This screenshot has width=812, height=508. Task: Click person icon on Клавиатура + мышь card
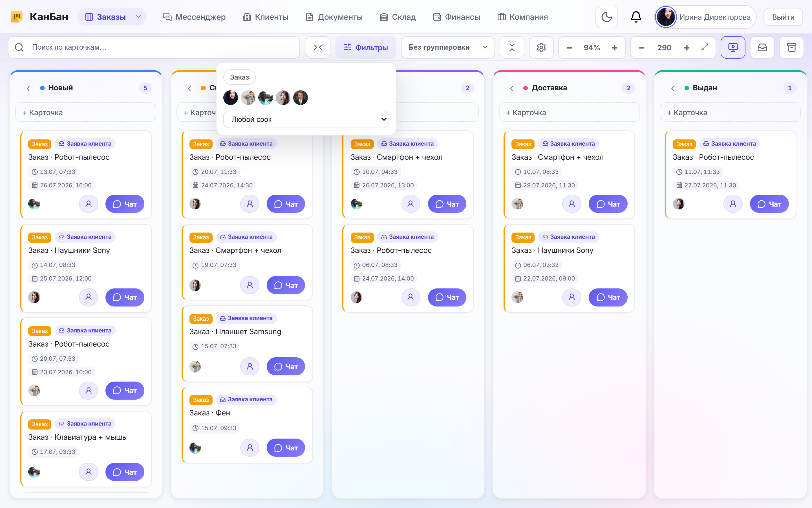pos(88,472)
